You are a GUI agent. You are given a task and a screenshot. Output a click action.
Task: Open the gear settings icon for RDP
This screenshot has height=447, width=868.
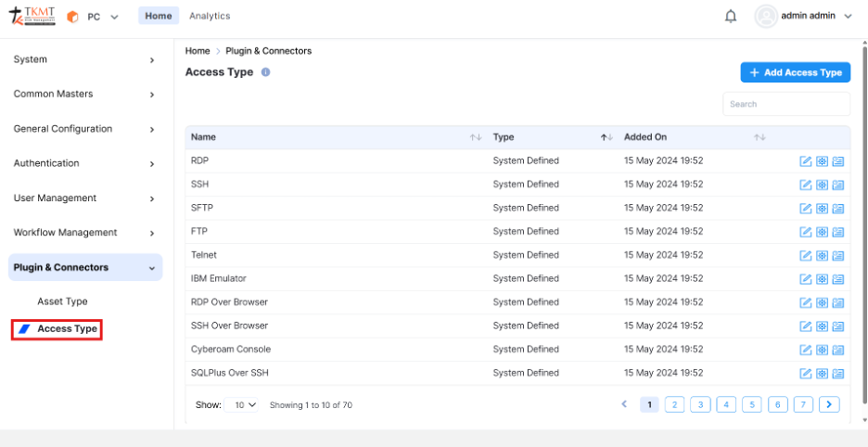coord(822,161)
